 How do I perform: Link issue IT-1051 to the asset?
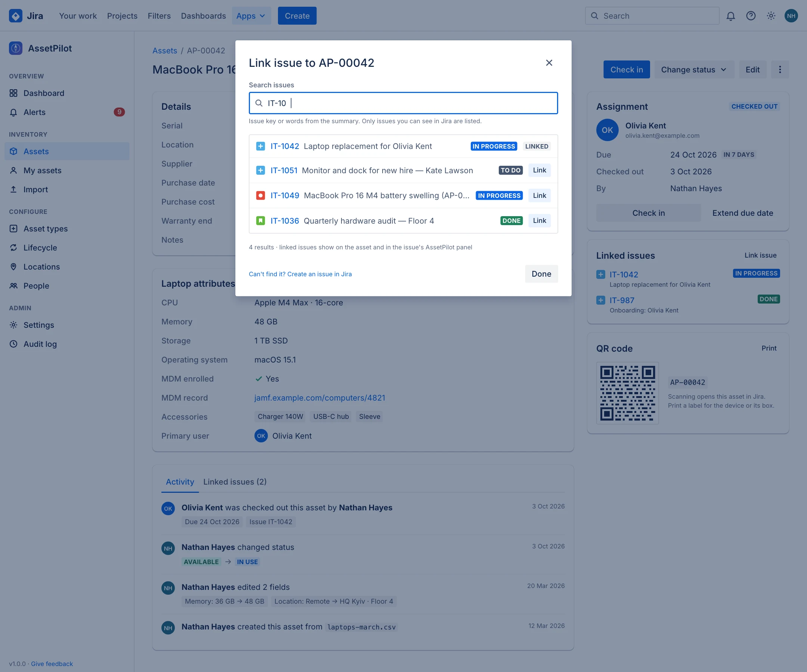point(539,170)
